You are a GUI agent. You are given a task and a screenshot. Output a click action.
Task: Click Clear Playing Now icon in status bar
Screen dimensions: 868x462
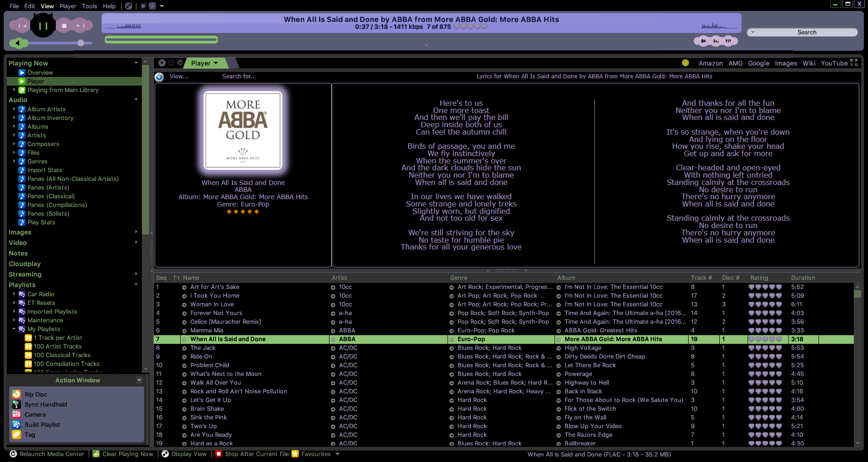click(96, 454)
